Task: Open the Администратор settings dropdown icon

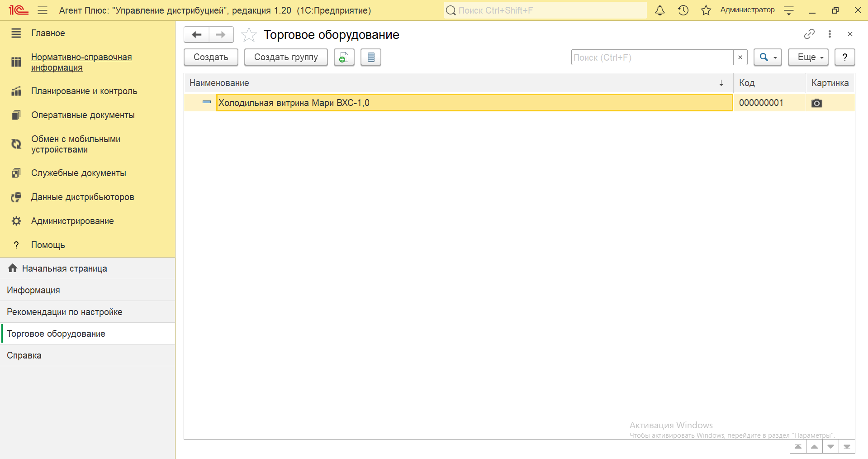Action: [x=789, y=11]
